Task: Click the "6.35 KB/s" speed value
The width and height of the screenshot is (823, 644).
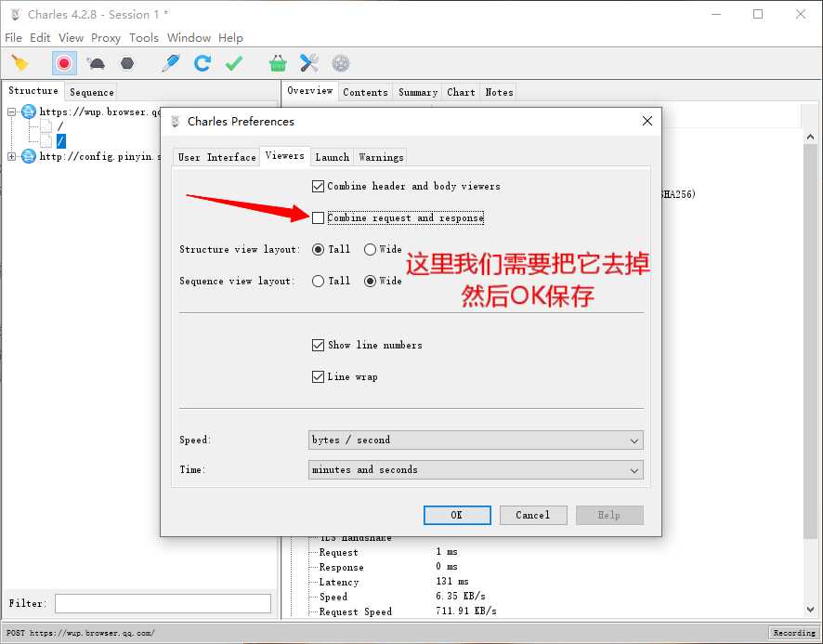Action: point(461,597)
